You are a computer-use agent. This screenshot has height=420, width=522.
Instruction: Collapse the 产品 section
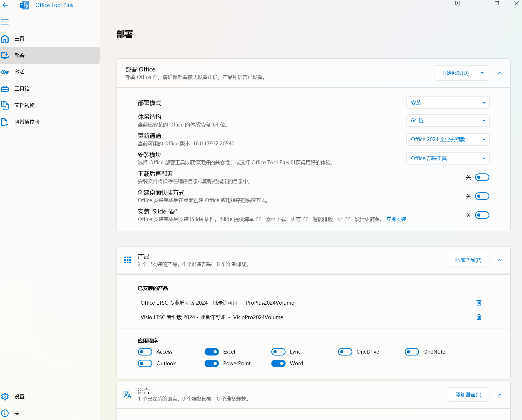(x=500, y=260)
